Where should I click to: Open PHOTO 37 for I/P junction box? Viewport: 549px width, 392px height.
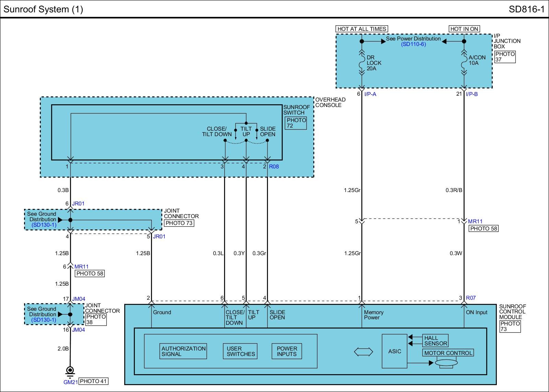(x=505, y=57)
